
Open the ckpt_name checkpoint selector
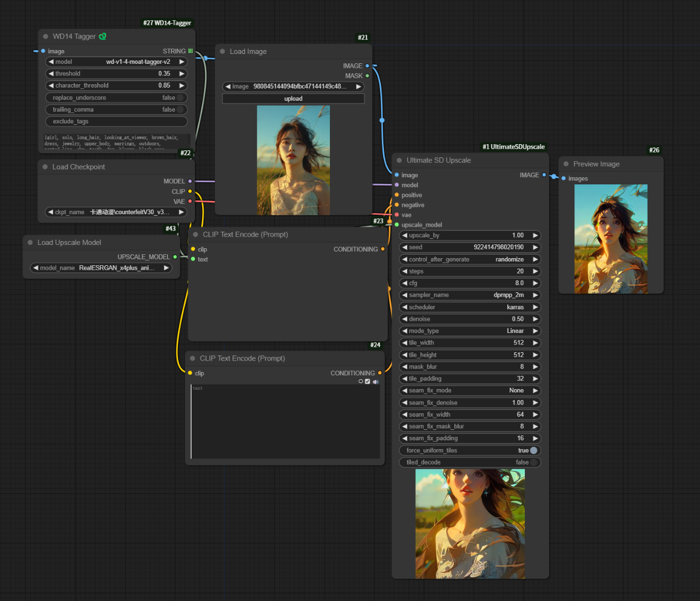(116, 212)
